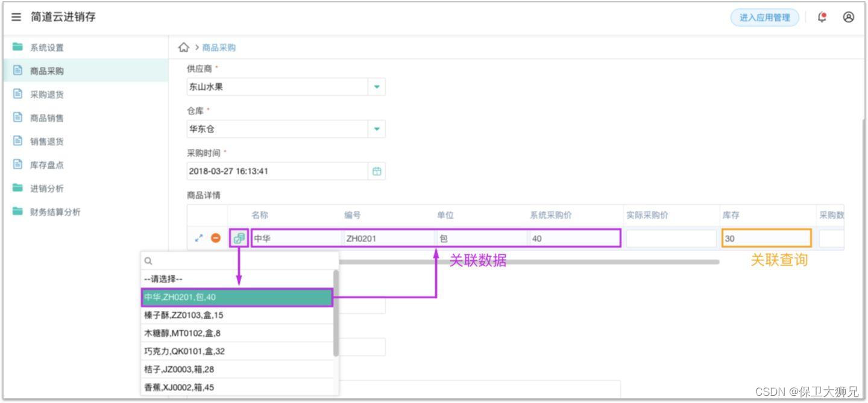Click 商品采购 breadcrumb link
868x403 pixels.
pyautogui.click(x=219, y=48)
